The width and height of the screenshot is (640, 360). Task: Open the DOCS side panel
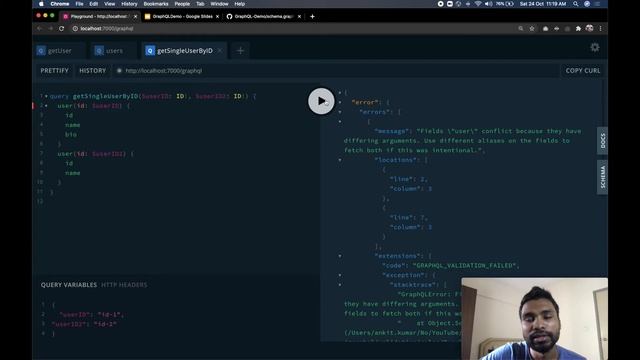pos(602,141)
